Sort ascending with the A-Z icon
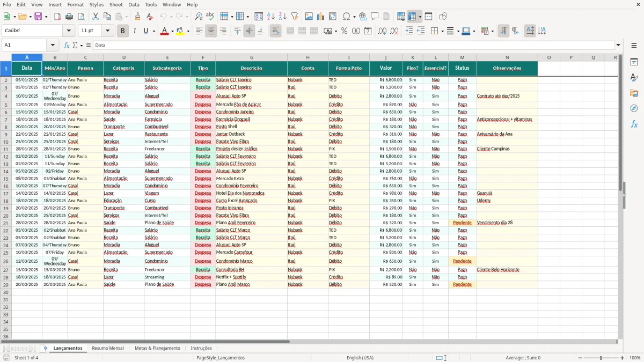The image size is (644, 362). click(271, 17)
